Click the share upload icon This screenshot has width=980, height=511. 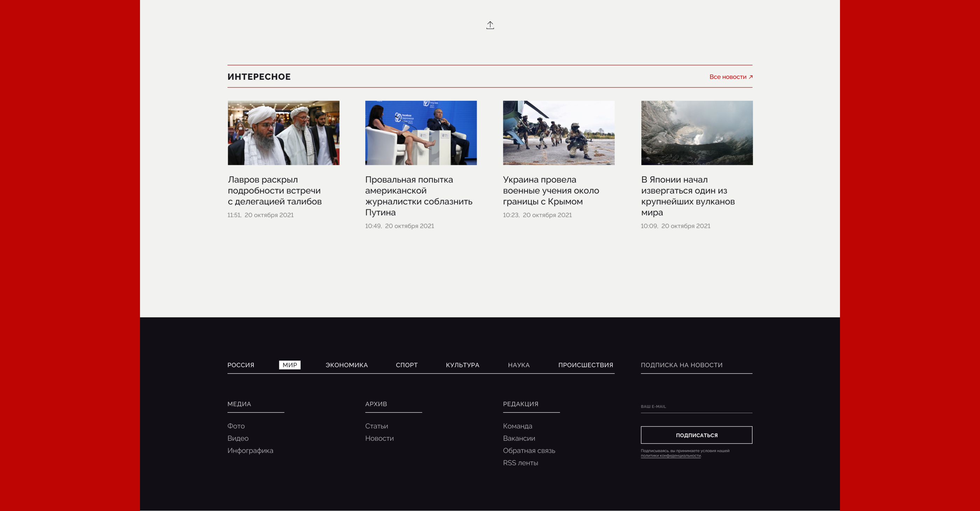[490, 25]
